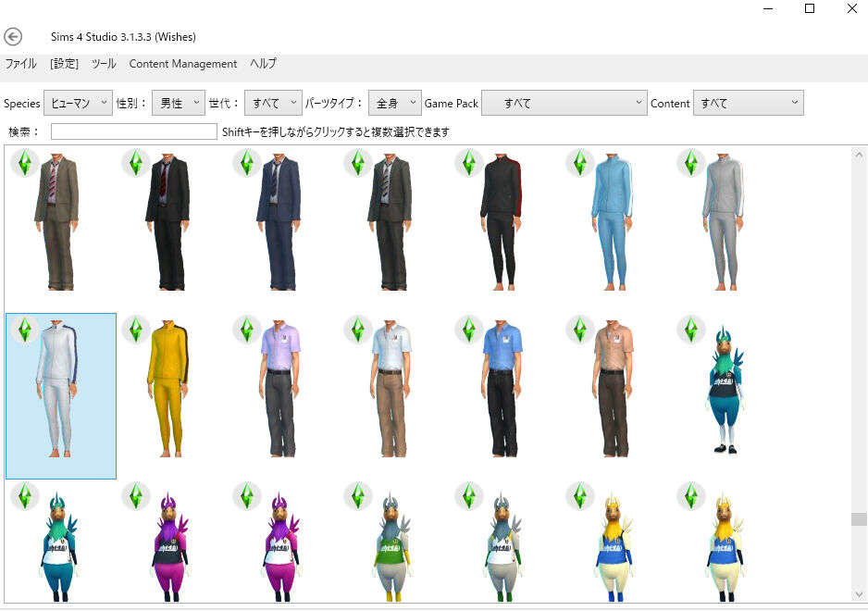
Task: Select the last yellow llama mascot costume
Action: [724, 547]
